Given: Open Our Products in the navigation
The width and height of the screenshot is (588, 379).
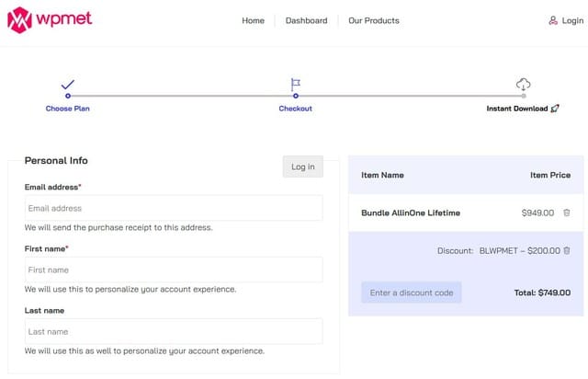Looking at the screenshot, I should click(x=373, y=20).
